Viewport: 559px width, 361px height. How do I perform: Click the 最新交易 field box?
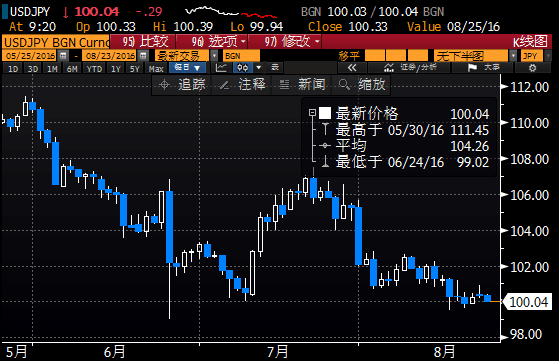[x=182, y=56]
